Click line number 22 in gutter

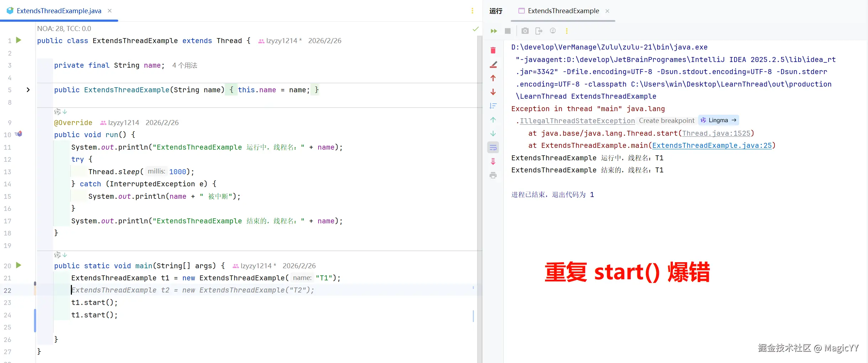click(7, 290)
